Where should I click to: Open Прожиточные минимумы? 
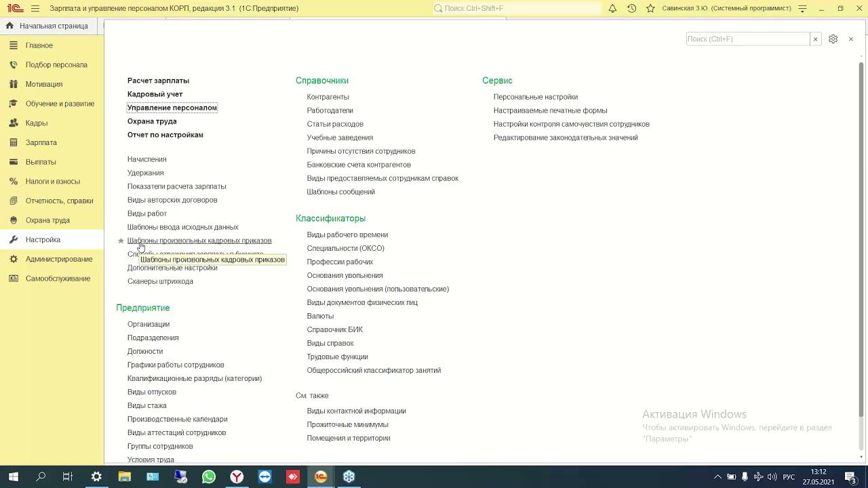[x=347, y=424]
